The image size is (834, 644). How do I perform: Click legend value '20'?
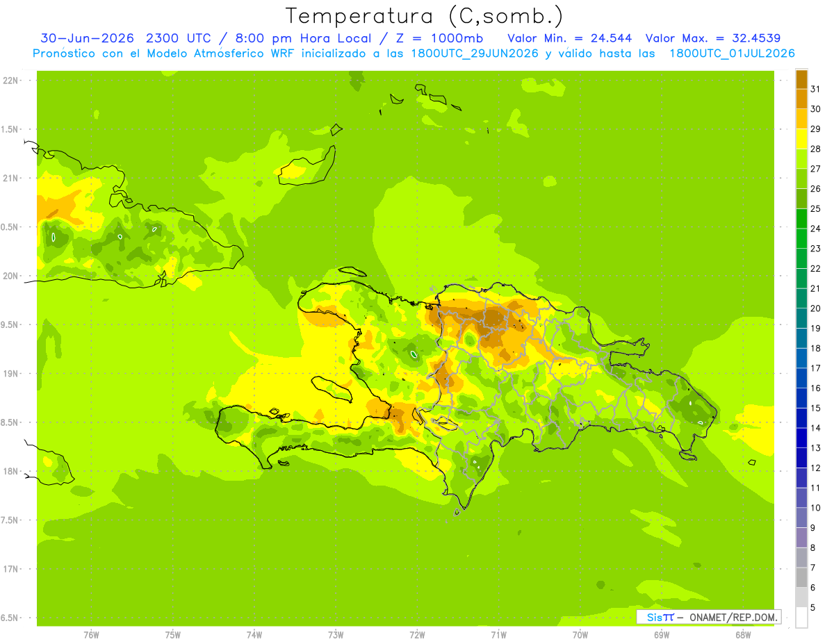pyautogui.click(x=815, y=308)
